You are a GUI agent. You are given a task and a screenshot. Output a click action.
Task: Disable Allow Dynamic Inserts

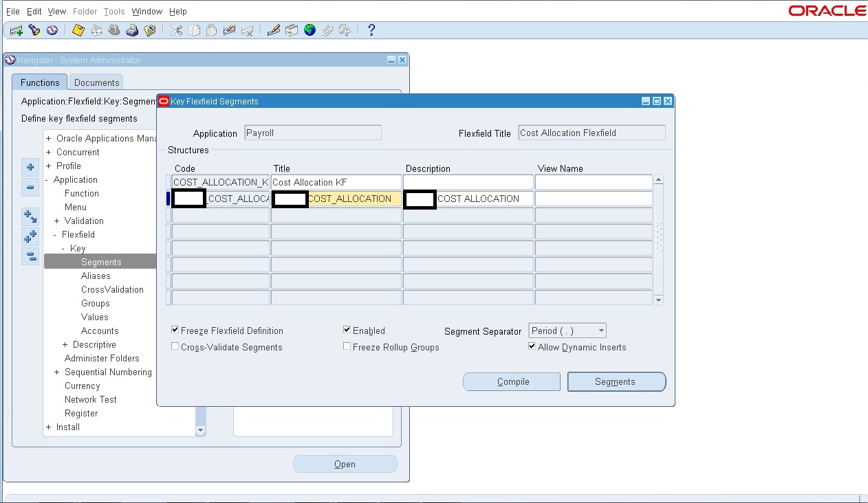[531, 346]
